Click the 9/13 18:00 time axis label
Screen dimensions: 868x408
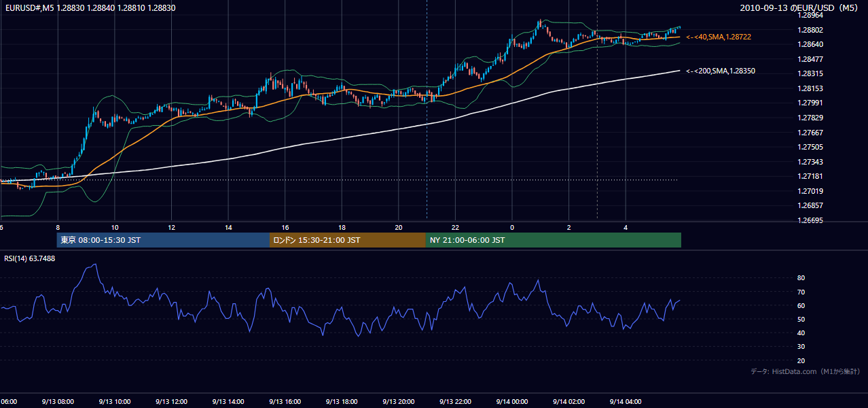pyautogui.click(x=342, y=402)
